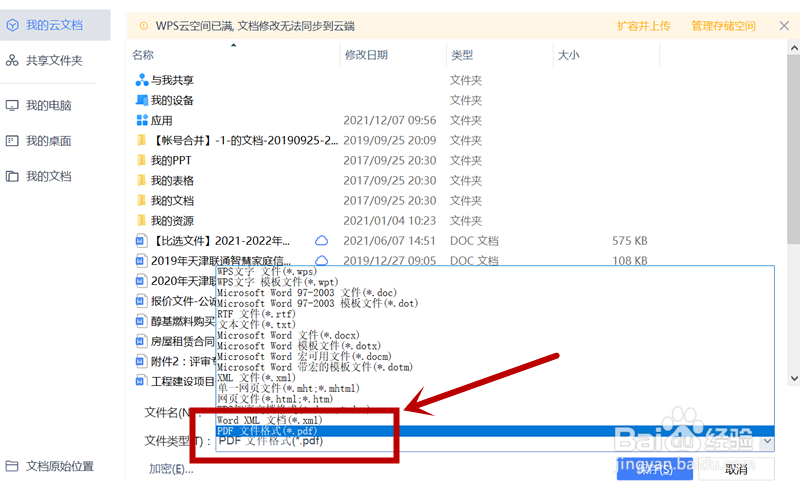
Task: Click cloud sync icon for 比选文件 row
Action: coord(321,240)
